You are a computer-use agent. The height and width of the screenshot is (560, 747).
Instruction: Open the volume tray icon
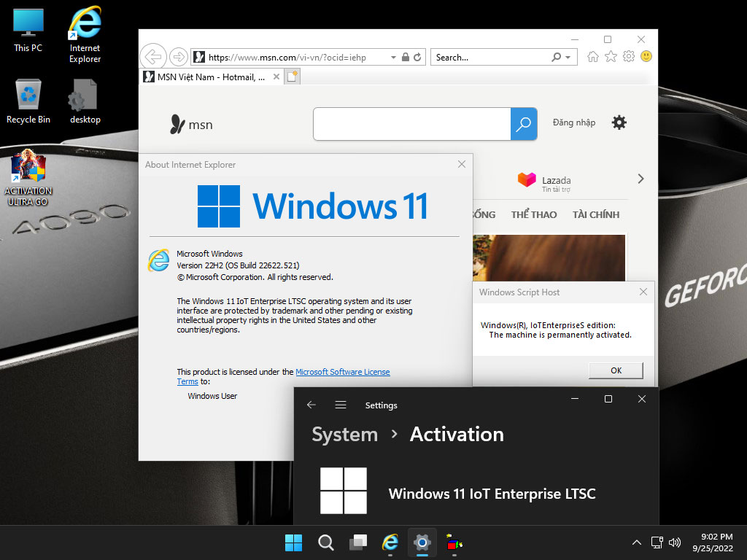click(x=675, y=542)
